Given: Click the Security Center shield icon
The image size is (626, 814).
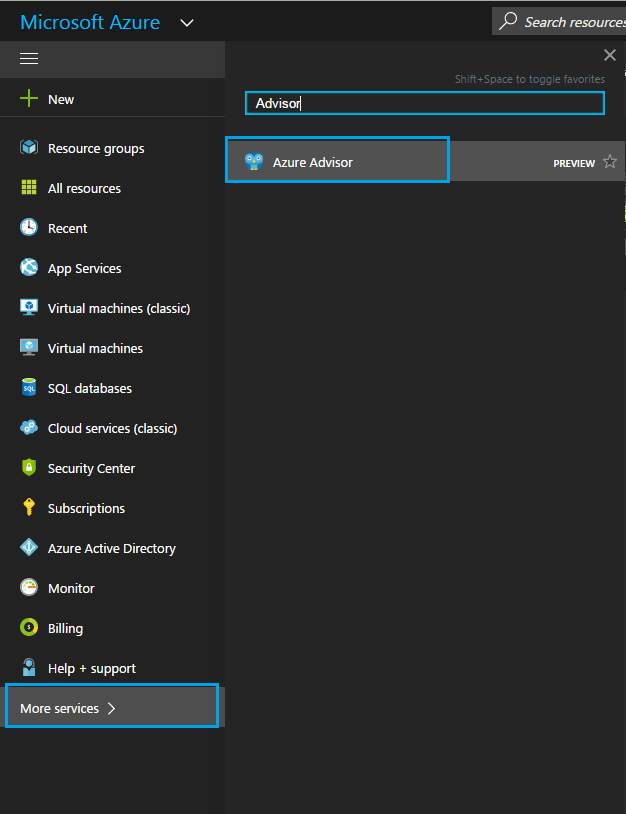Looking at the screenshot, I should pyautogui.click(x=29, y=468).
